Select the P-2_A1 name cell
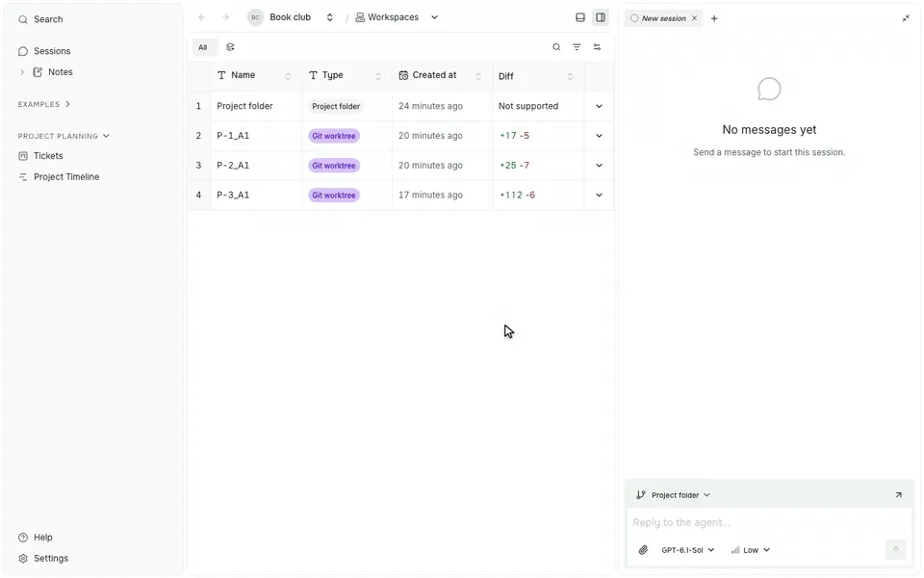The width and height of the screenshot is (924, 578). click(x=256, y=166)
